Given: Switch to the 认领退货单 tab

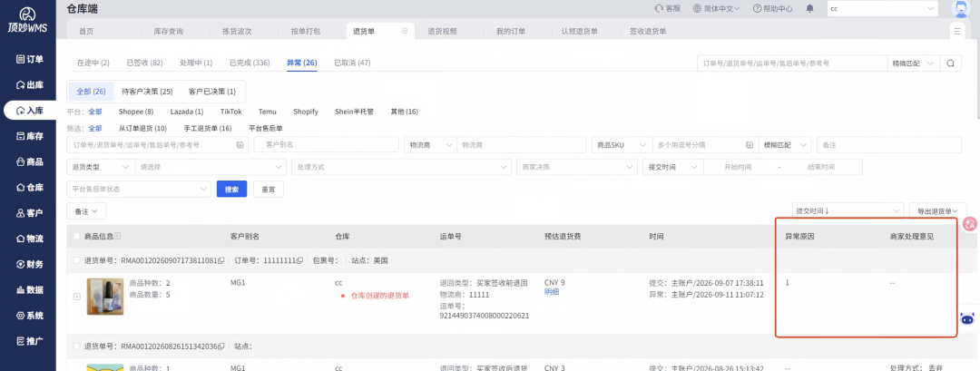Looking at the screenshot, I should (x=579, y=31).
